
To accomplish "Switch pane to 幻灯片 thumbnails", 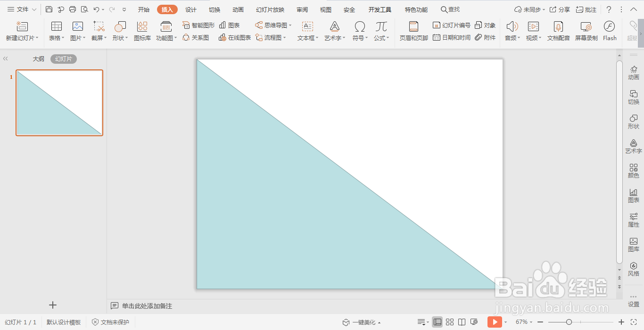I will (x=64, y=59).
